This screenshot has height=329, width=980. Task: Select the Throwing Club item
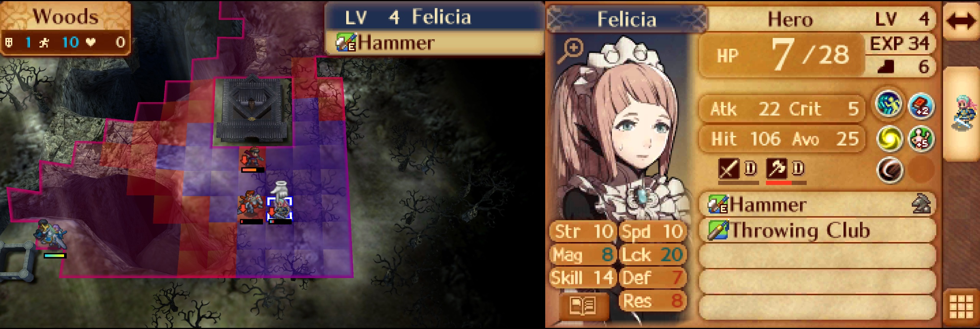point(817,230)
